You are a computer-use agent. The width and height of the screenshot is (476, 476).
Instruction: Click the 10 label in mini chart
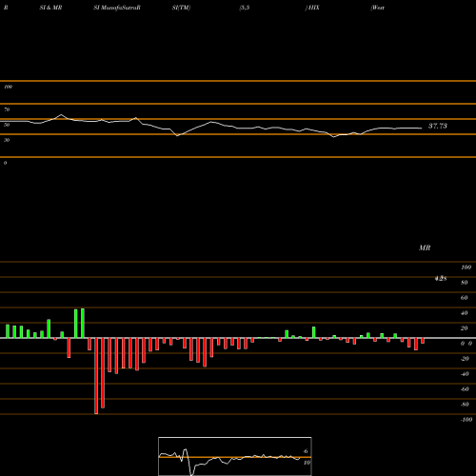tap(307, 463)
